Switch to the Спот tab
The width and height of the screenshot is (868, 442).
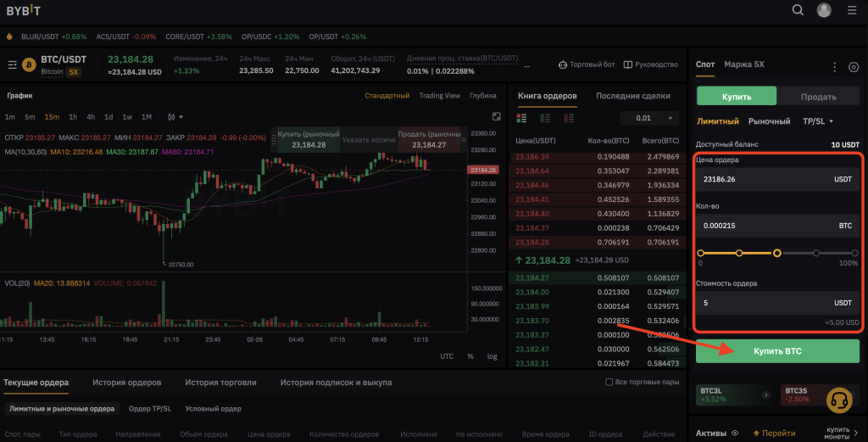click(705, 64)
